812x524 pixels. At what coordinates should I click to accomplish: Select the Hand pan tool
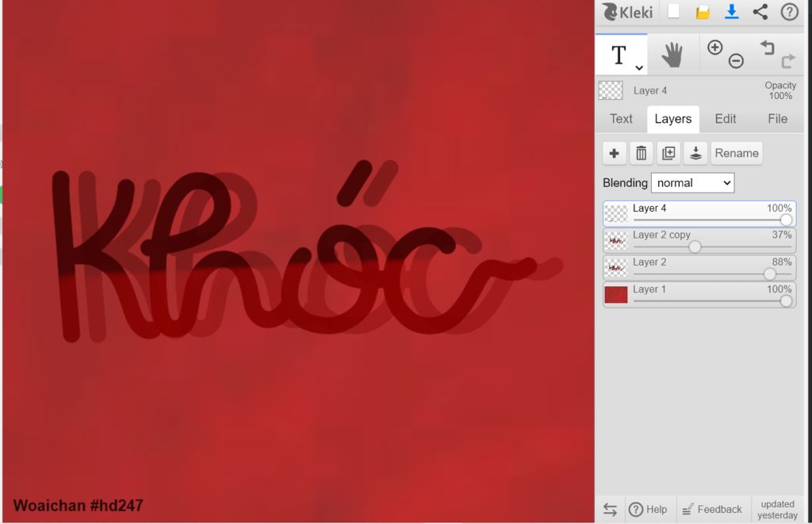(672, 55)
